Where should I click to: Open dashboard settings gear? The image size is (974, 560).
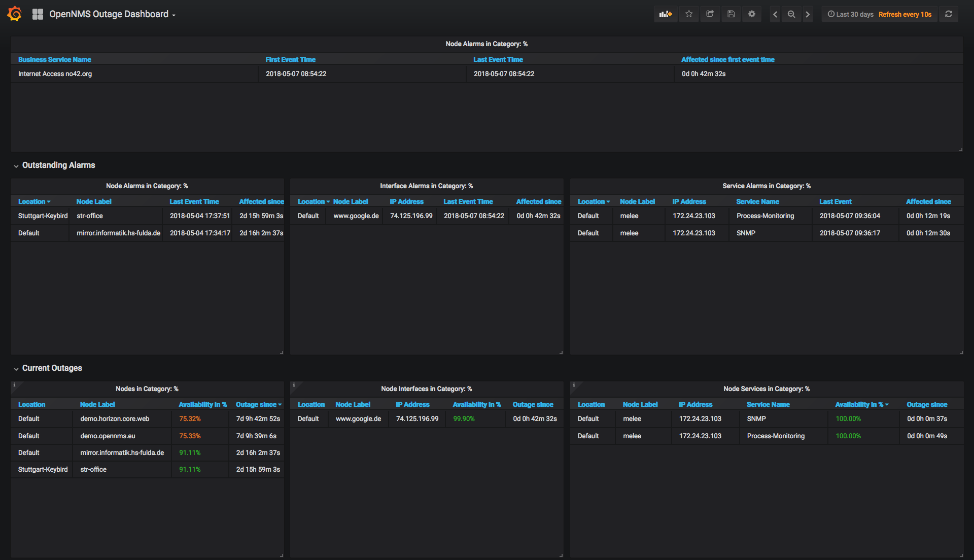coord(752,14)
